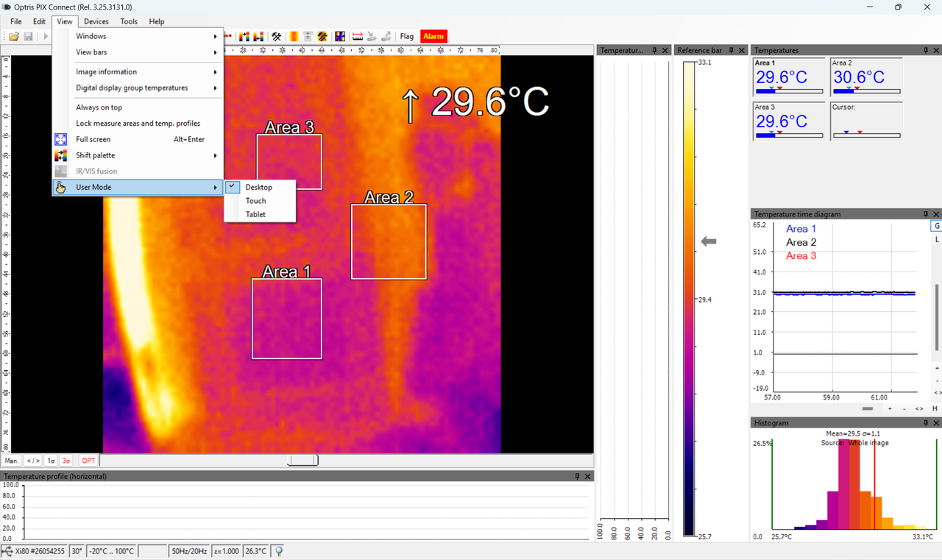Close the Reference bar panel
Viewport: 942px width, 560px height.
point(743,50)
